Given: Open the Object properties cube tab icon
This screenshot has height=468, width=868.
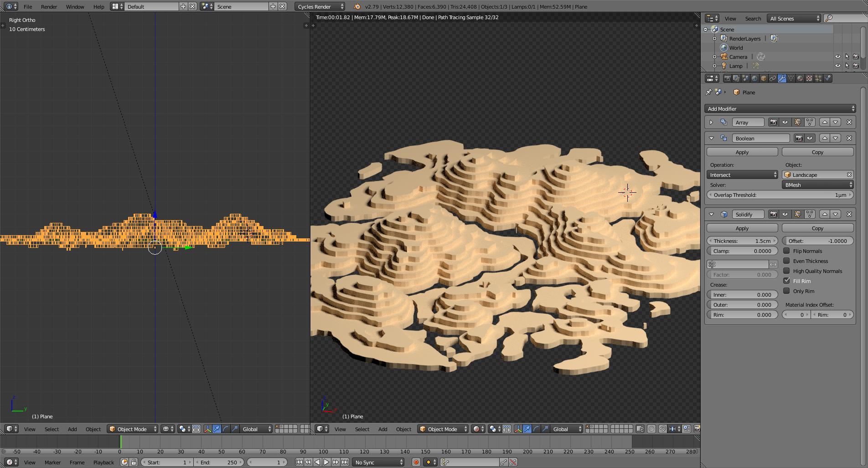Looking at the screenshot, I should 764,78.
